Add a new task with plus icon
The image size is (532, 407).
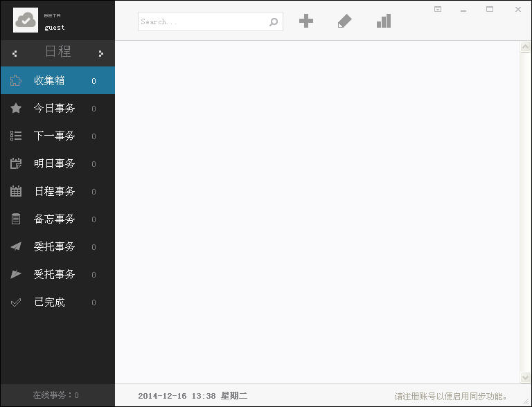tap(306, 21)
